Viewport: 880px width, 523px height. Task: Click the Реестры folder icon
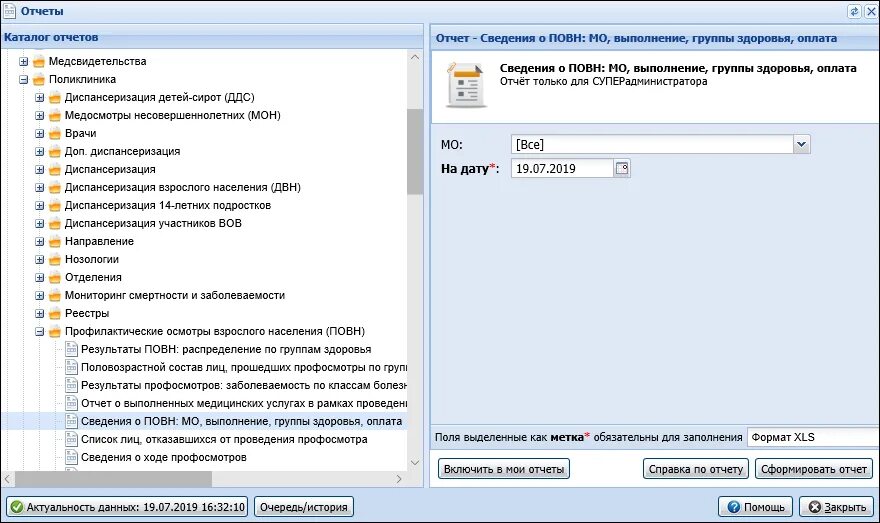click(x=54, y=313)
